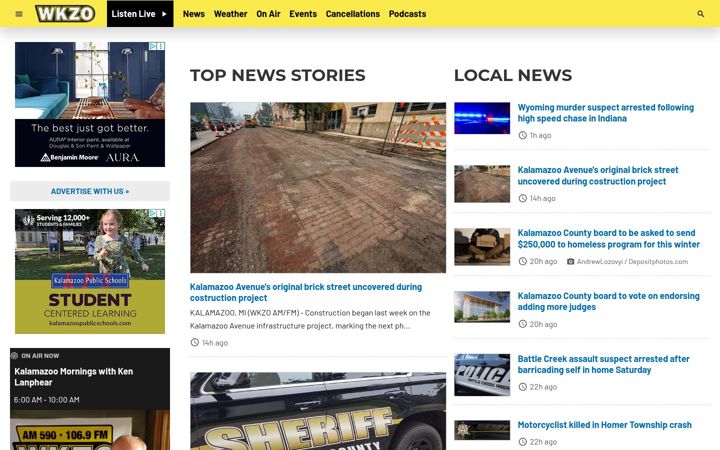
Task: Open the Sheriff vehicle story image
Action: tap(318, 411)
